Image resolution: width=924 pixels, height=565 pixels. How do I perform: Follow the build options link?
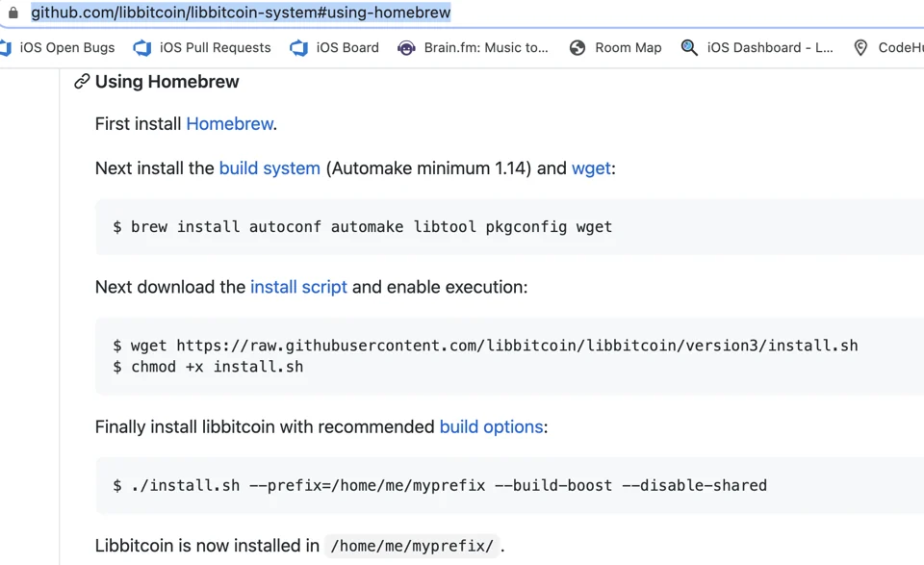(492, 426)
